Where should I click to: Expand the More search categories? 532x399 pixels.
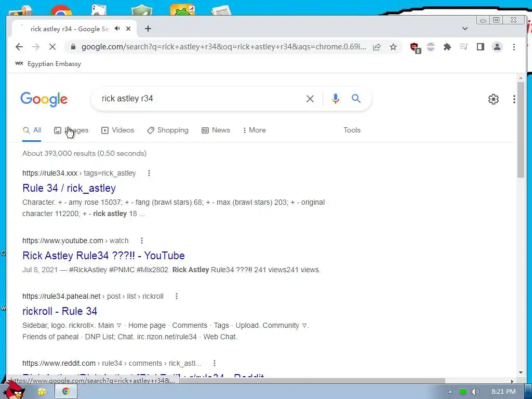[x=255, y=130]
